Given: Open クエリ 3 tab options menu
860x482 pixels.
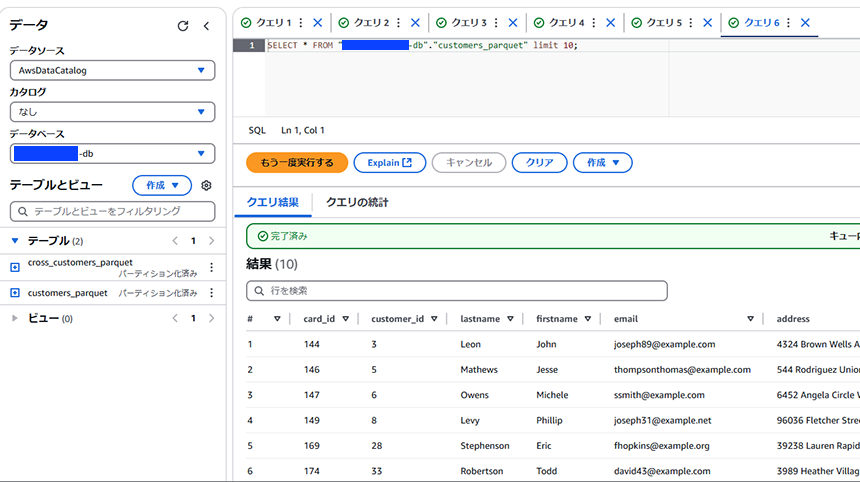Looking at the screenshot, I should pyautogui.click(x=496, y=22).
